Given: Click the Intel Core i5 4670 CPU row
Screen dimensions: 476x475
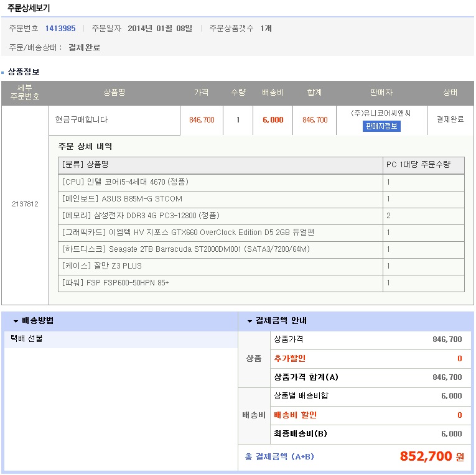Looking at the screenshot, I should [x=126, y=182].
